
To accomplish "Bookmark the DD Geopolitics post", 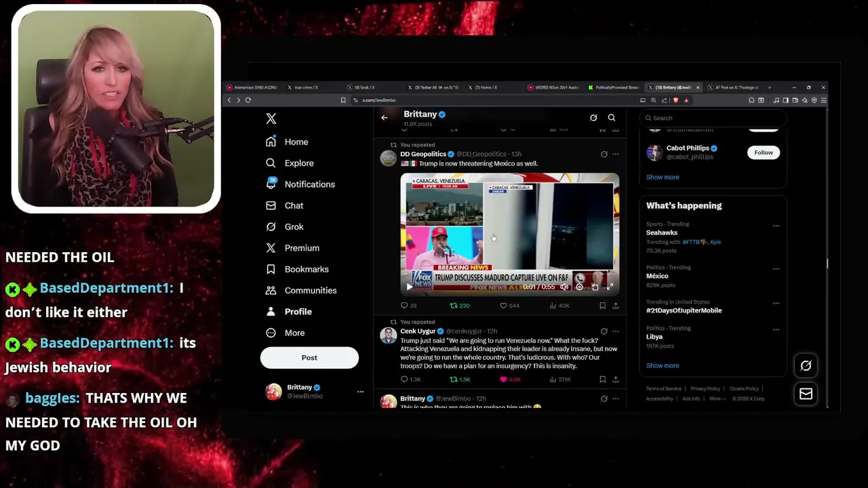I will (602, 306).
